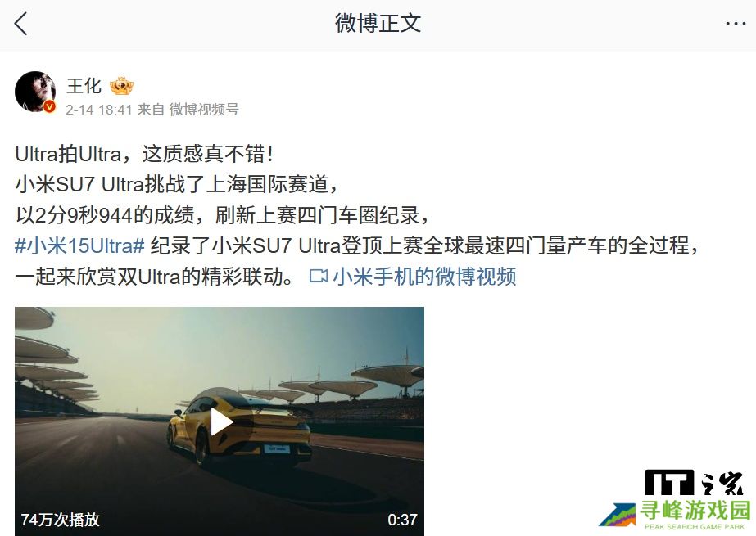The image size is (756, 536).
Task: Click the 寻峰游戏园 watermark logo
Action: click(675, 516)
